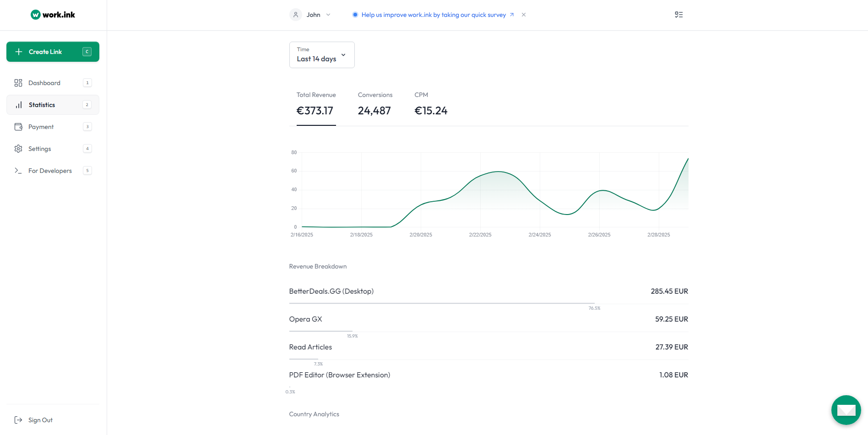Click the 0.3% percentage label

coord(290,392)
